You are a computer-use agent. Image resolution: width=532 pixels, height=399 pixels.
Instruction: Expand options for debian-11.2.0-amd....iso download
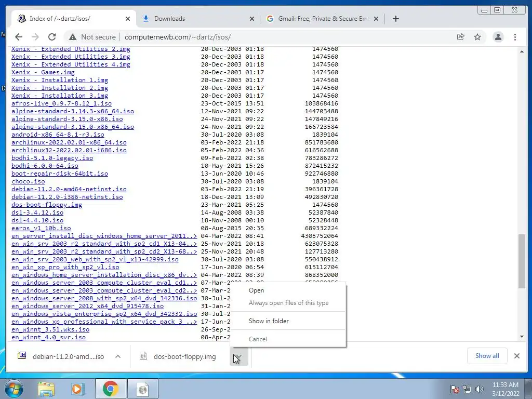[x=118, y=356]
